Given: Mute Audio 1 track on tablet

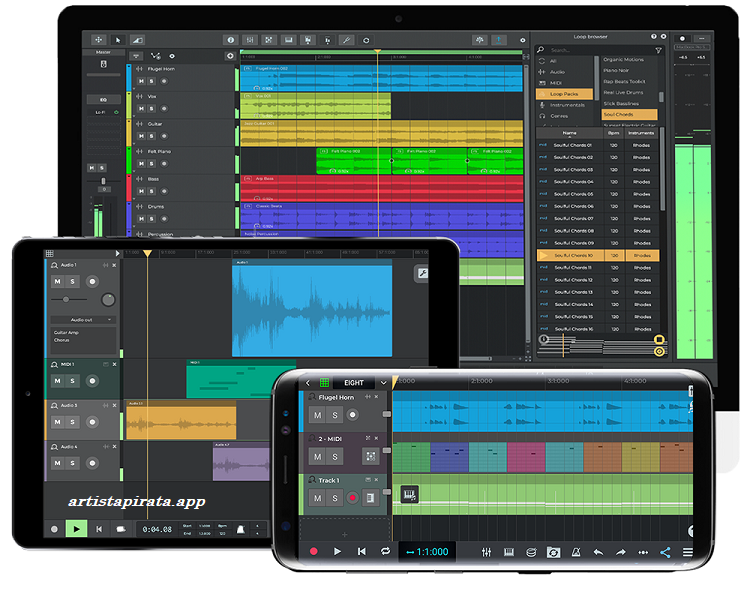Looking at the screenshot, I should point(57,281).
